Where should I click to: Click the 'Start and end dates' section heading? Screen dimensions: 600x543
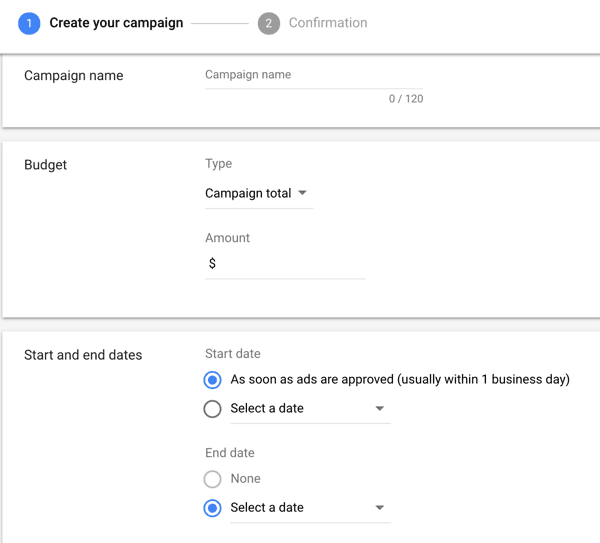(x=83, y=355)
